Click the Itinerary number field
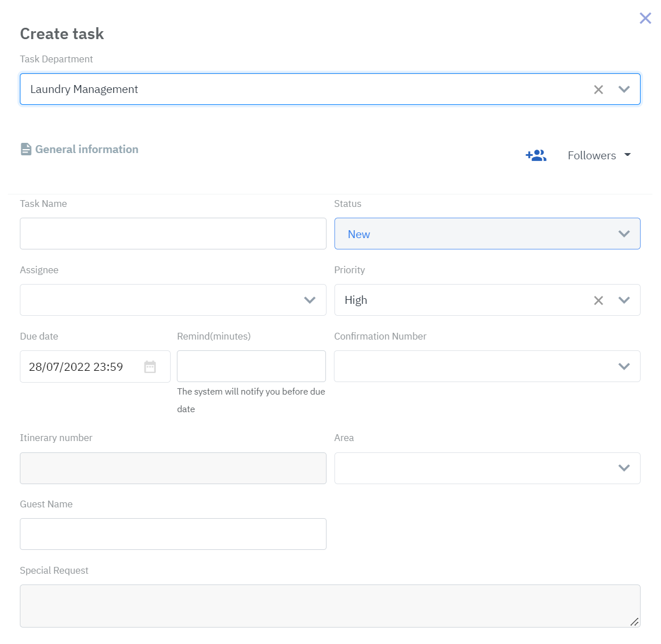661x644 pixels. click(x=173, y=468)
